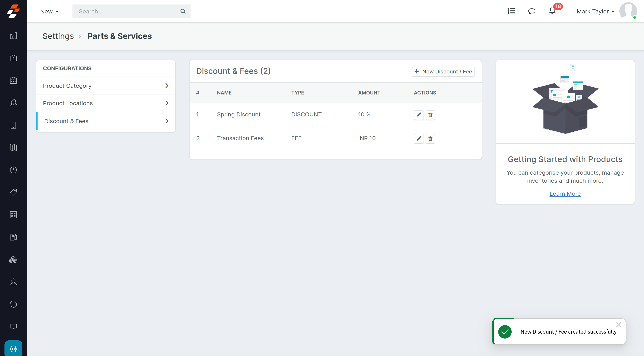The image size is (644, 356).
Task: Dismiss the success notification toast
Action: click(619, 324)
